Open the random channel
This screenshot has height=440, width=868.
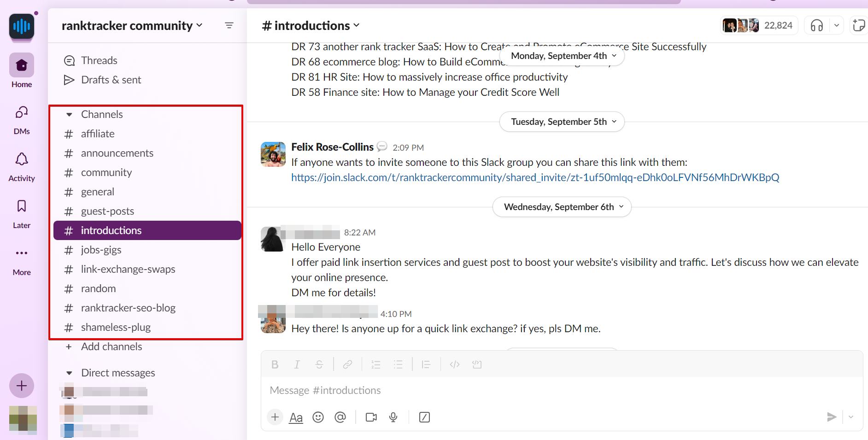coord(147,288)
